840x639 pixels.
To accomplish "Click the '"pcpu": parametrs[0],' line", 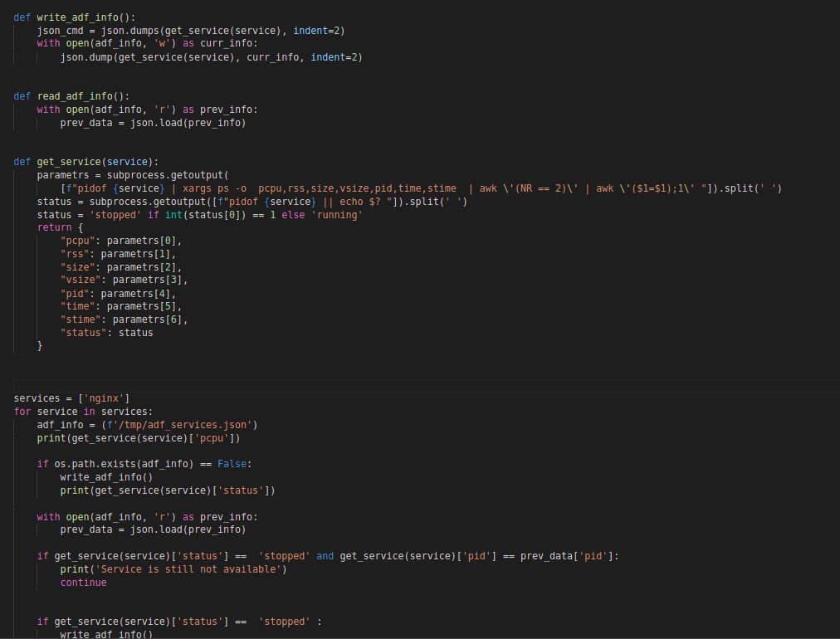I will (x=121, y=241).
